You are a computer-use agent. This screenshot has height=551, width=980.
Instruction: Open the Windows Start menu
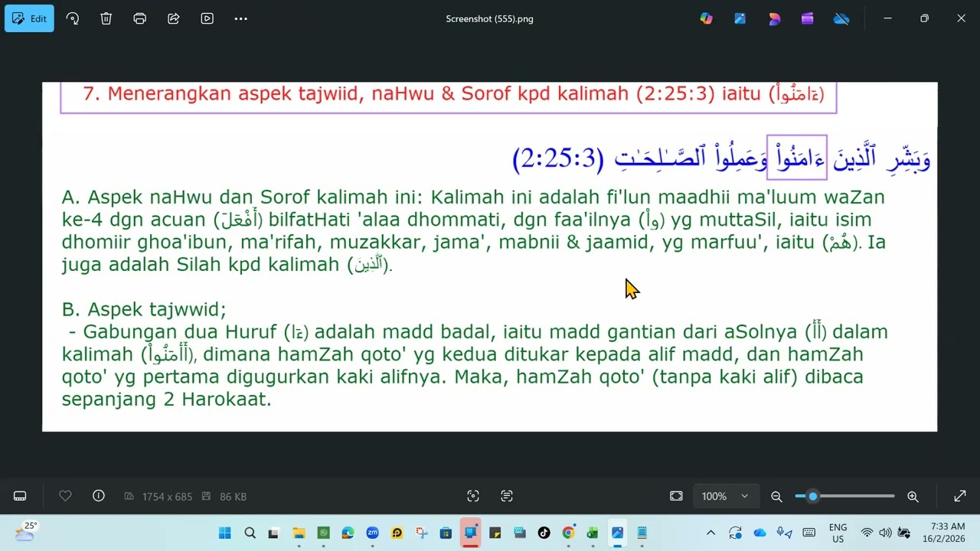[225, 533]
